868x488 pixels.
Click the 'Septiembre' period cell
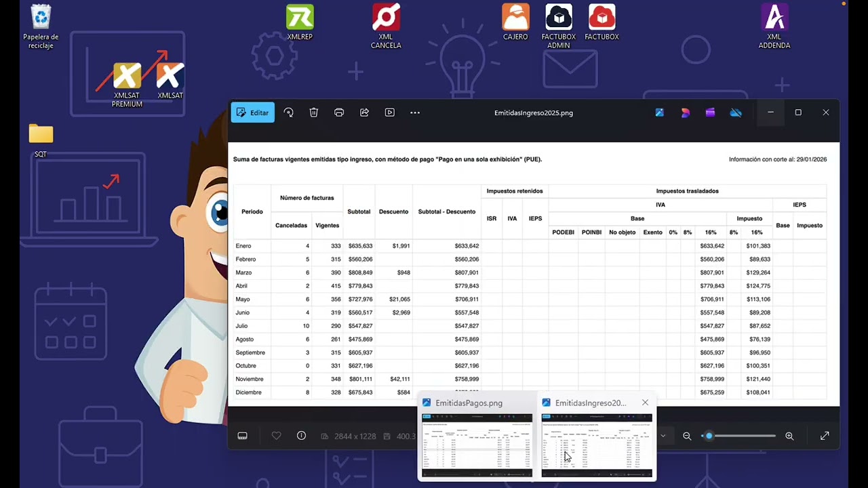(250, 352)
